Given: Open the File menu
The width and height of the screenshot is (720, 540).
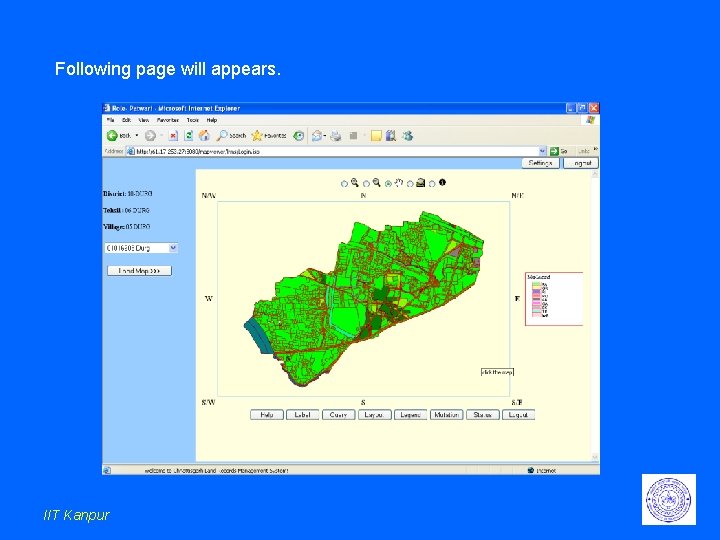Looking at the screenshot, I should coord(110,120).
